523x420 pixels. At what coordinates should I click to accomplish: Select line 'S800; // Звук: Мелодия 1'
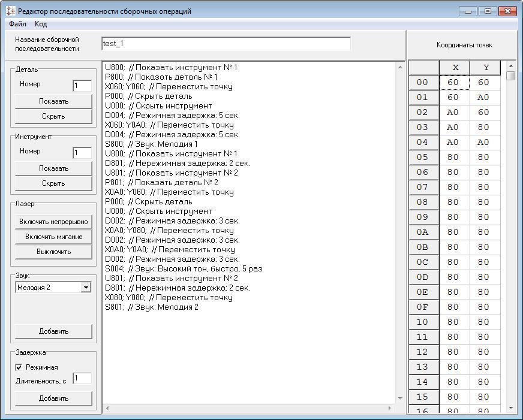click(x=151, y=144)
